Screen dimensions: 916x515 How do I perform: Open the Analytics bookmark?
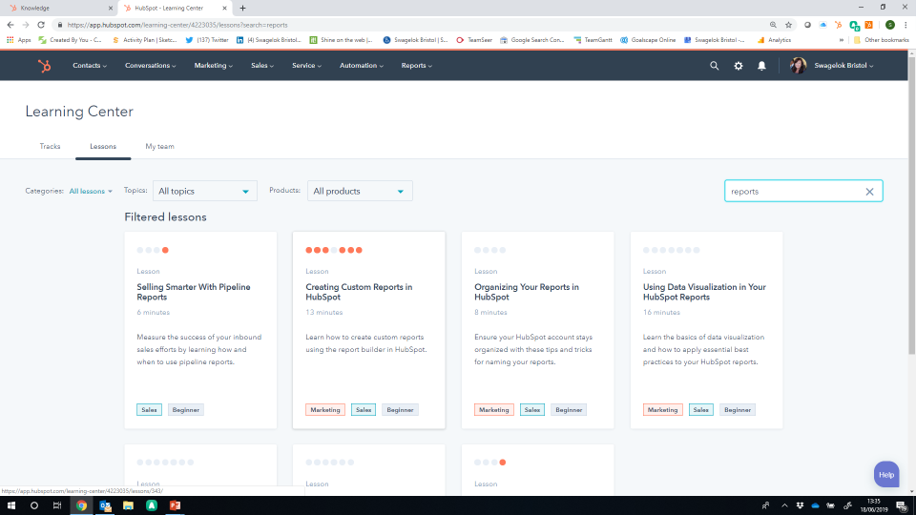click(774, 40)
